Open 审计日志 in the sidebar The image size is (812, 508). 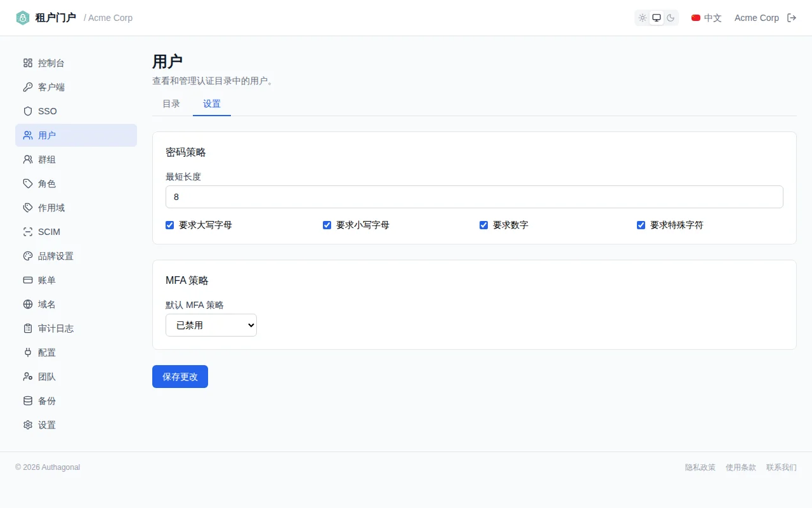coord(76,328)
